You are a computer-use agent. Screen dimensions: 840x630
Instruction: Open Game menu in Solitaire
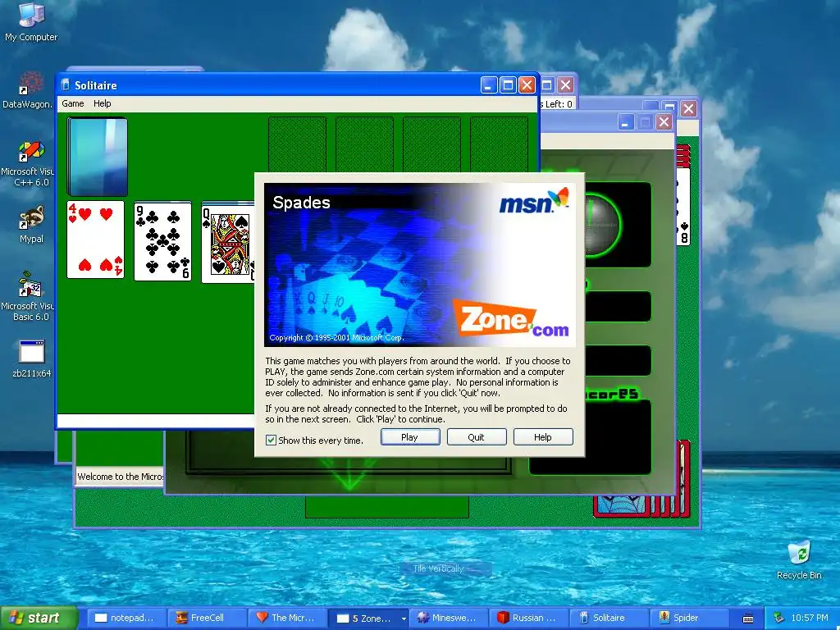[x=73, y=103]
